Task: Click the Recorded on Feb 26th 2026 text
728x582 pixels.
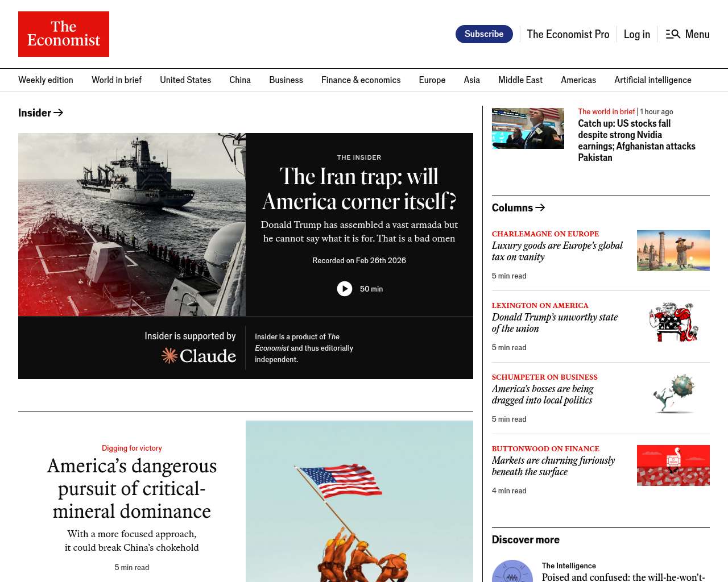Action: (x=359, y=261)
